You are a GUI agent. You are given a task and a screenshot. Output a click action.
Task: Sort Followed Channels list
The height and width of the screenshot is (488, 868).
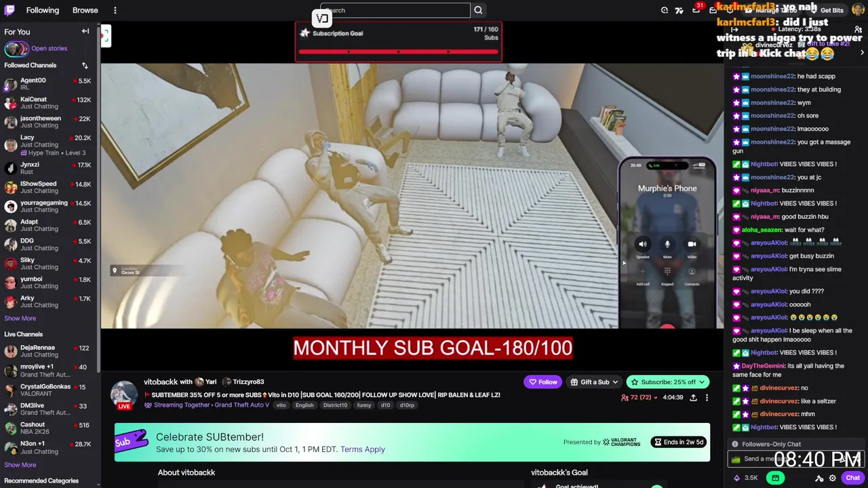(85, 66)
